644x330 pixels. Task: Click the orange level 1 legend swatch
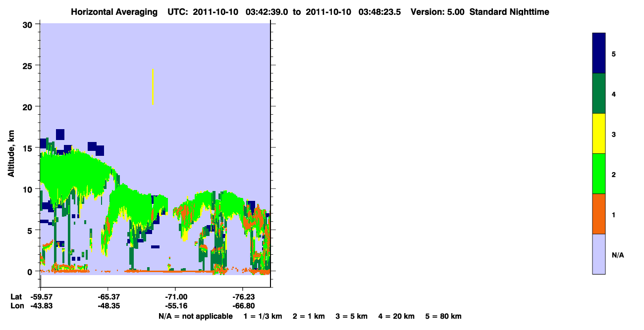[x=599, y=214]
